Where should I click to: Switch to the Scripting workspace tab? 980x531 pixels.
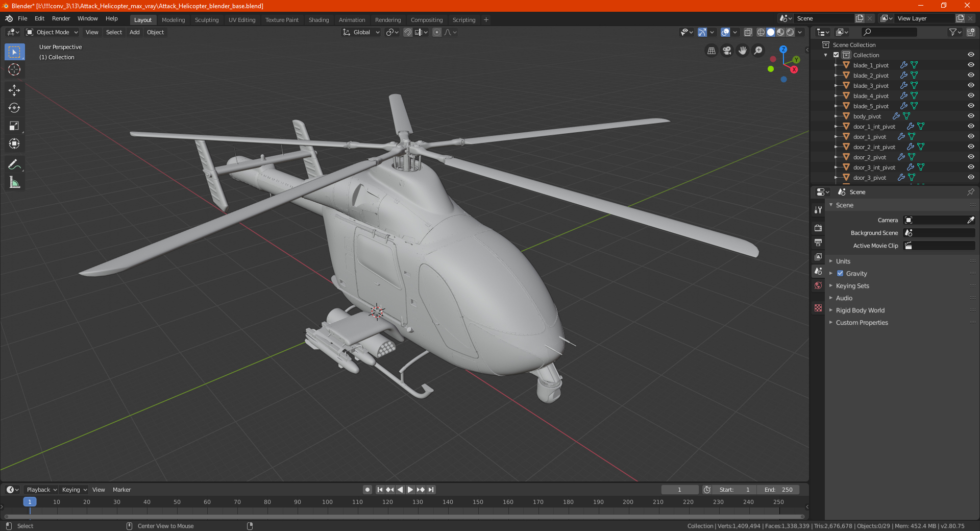pyautogui.click(x=463, y=20)
